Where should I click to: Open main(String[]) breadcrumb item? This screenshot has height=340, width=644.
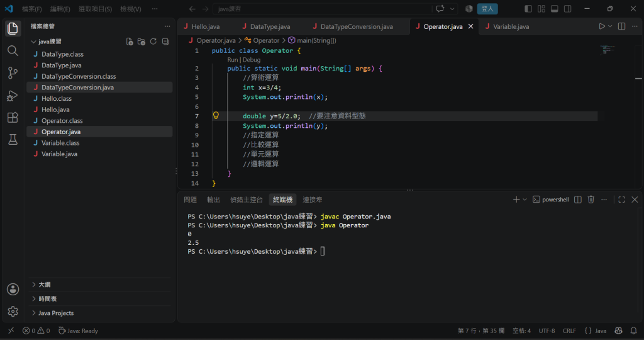312,40
